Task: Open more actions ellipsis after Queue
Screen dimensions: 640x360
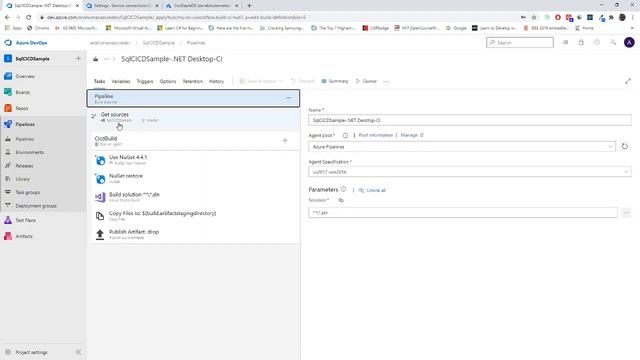Action: point(386,81)
